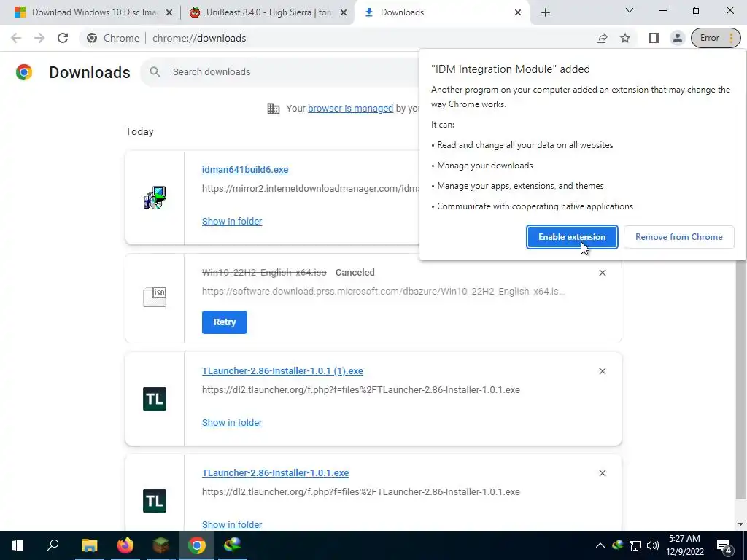Image resolution: width=747 pixels, height=560 pixels.
Task: Open the Chrome side panel
Action: point(654,38)
